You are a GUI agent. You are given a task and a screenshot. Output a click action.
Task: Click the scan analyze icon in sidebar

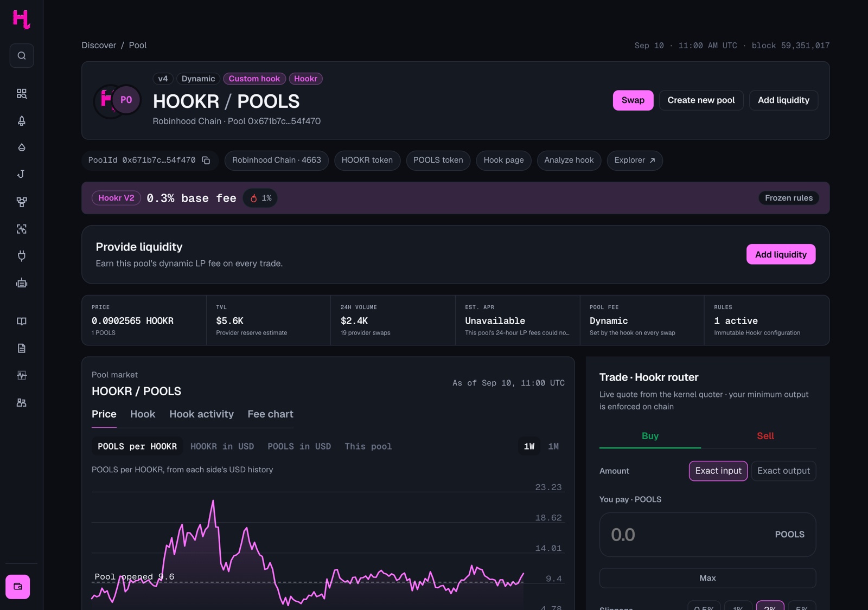(x=22, y=229)
